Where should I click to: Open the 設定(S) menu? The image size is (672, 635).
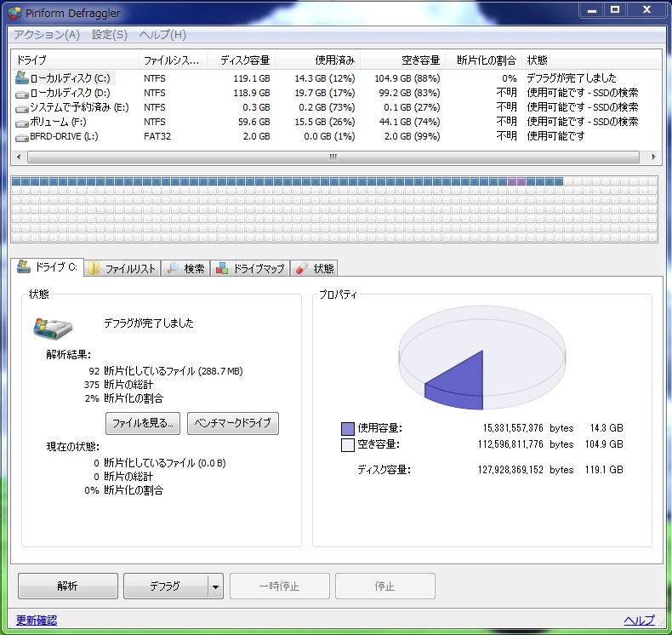[x=110, y=35]
